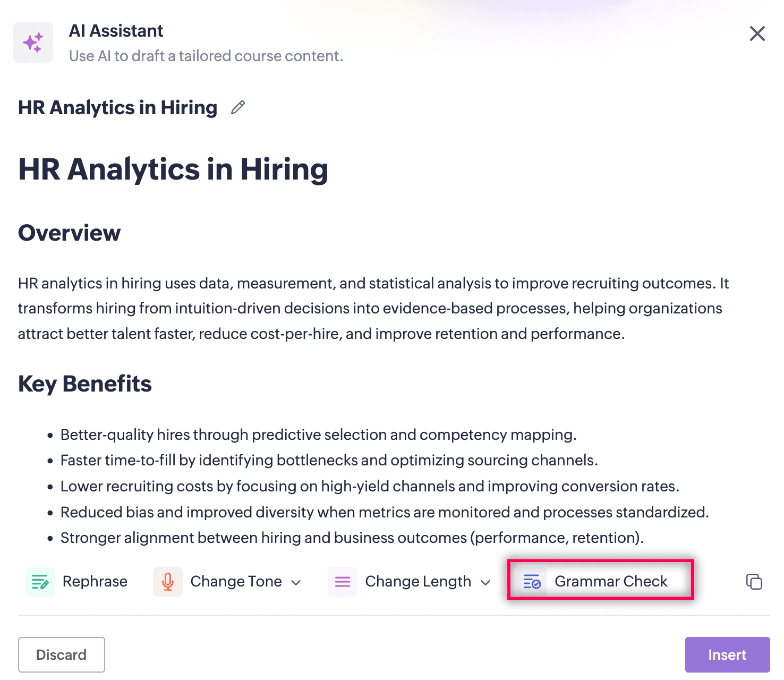Screen dimensions: 784x680
Task: Run Grammar Check on the content
Action: tap(610, 582)
